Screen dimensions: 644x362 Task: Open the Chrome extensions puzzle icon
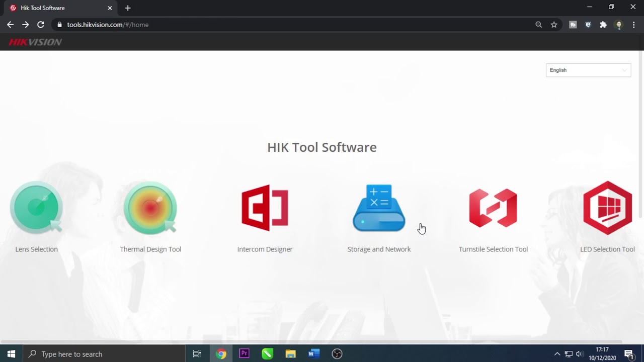pyautogui.click(x=603, y=25)
